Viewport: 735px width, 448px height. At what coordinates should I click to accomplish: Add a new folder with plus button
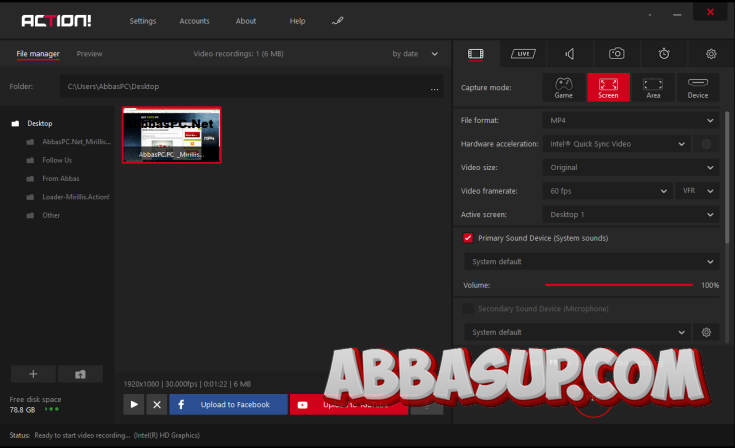33,374
